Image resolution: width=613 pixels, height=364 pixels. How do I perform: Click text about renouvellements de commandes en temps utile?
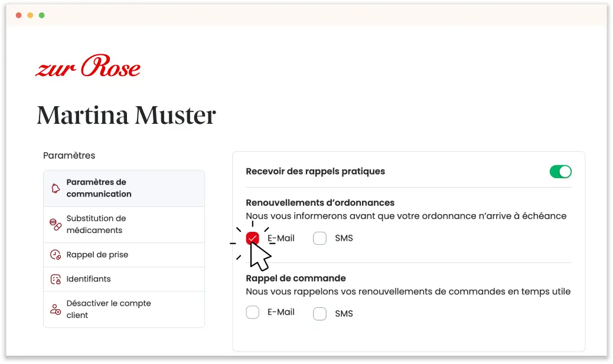[x=408, y=291]
